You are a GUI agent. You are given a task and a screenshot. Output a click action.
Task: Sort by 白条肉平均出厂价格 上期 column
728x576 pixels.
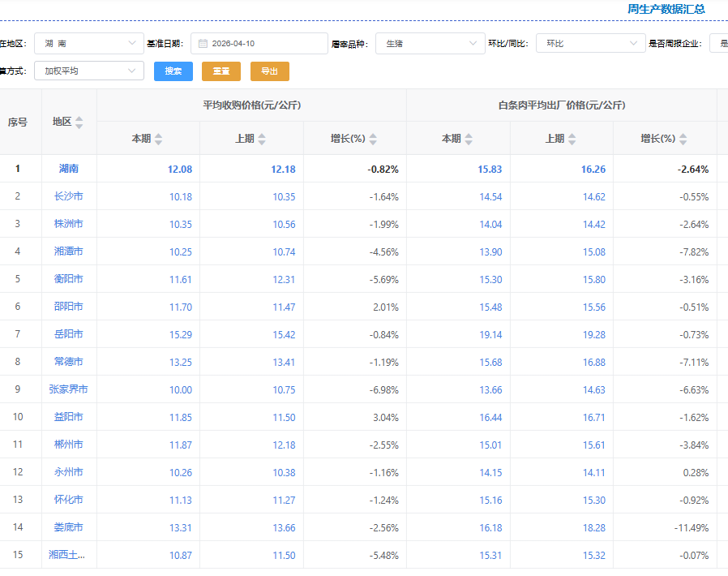[x=571, y=139]
